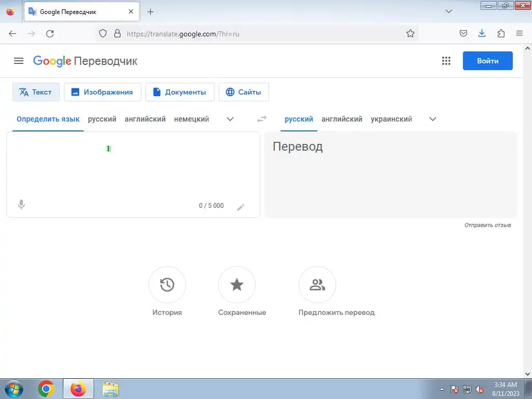
Task: Open Action Center flag tray icon
Action: [x=454, y=390]
